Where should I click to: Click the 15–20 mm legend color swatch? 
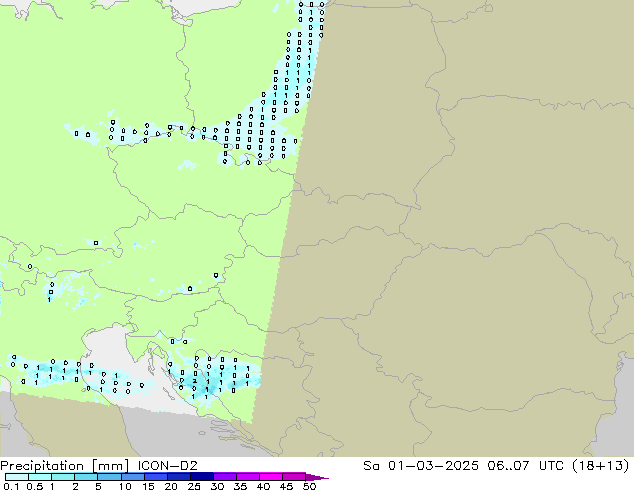tap(156, 477)
